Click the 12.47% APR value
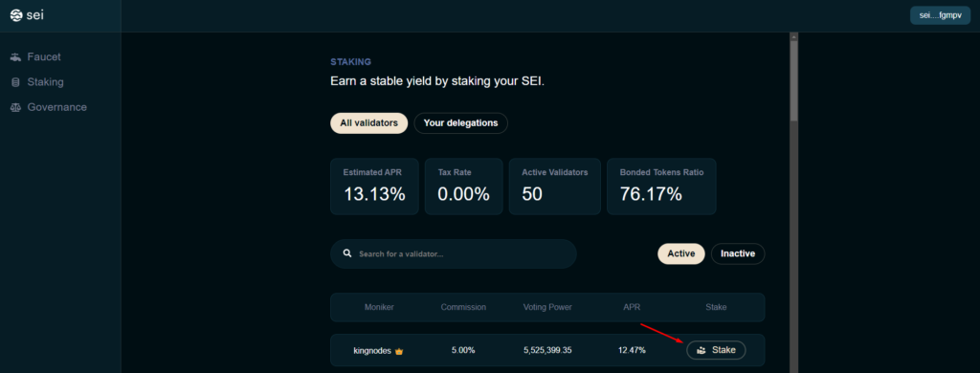Image resolution: width=980 pixels, height=373 pixels. [x=632, y=350]
